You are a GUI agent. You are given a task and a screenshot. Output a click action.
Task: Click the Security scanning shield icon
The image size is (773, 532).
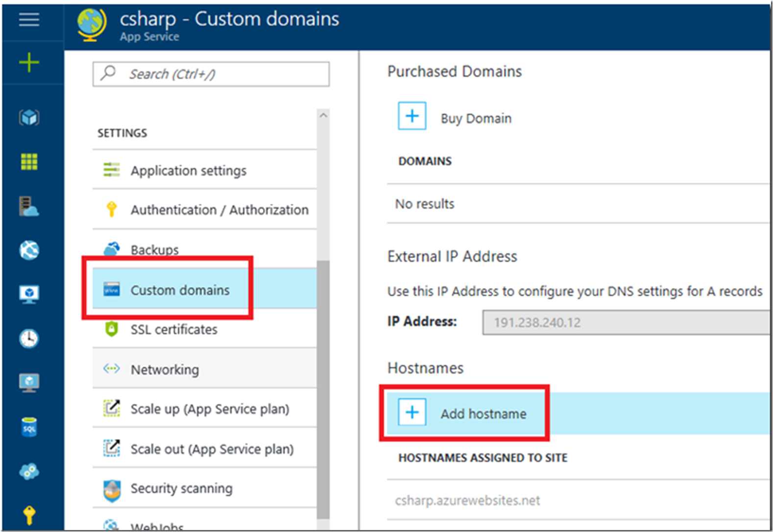click(112, 491)
